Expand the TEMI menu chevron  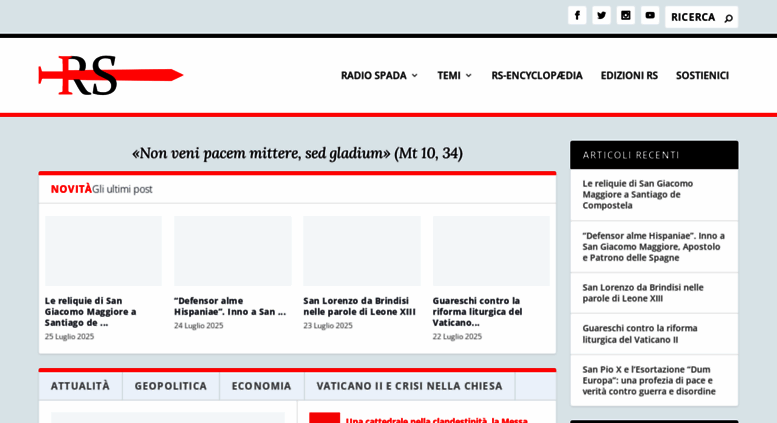tap(468, 75)
